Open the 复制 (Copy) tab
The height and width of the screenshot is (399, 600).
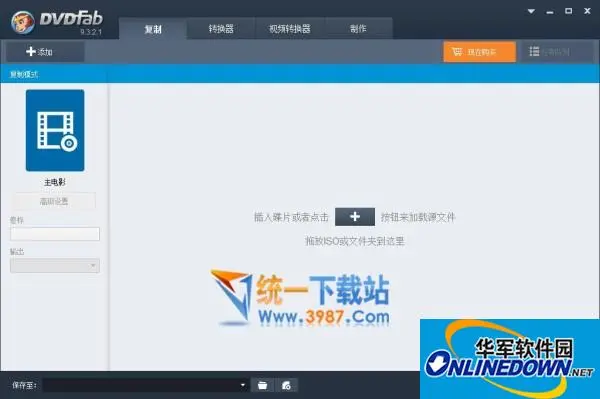153,29
